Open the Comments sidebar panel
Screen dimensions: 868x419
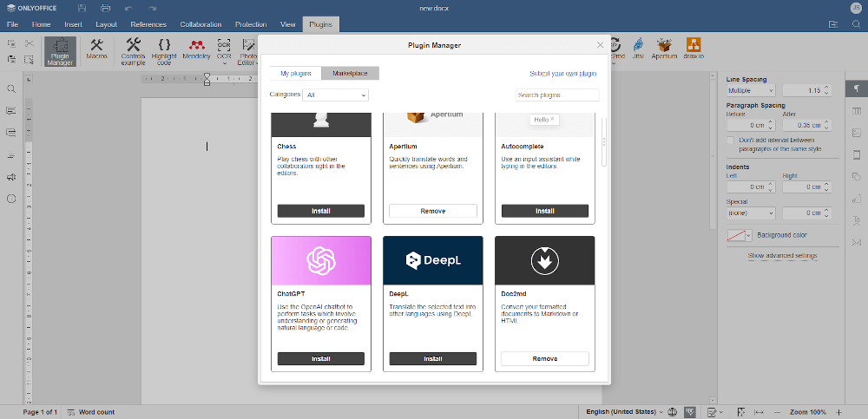11,111
